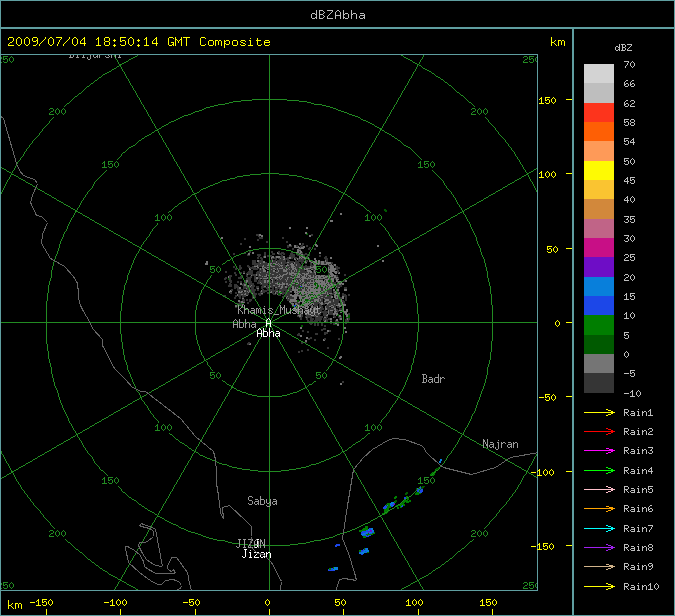Click the Badr city label
The width and height of the screenshot is (675, 616).
click(433, 379)
